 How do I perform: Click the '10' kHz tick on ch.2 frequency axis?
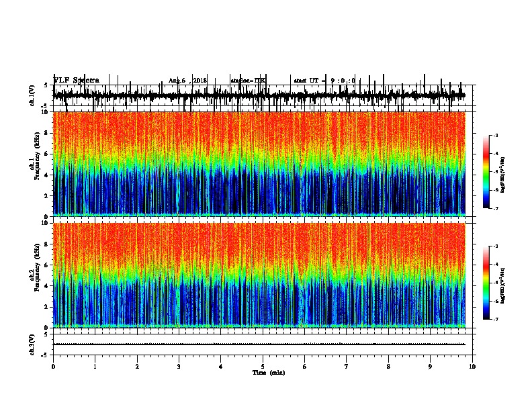click(x=45, y=223)
